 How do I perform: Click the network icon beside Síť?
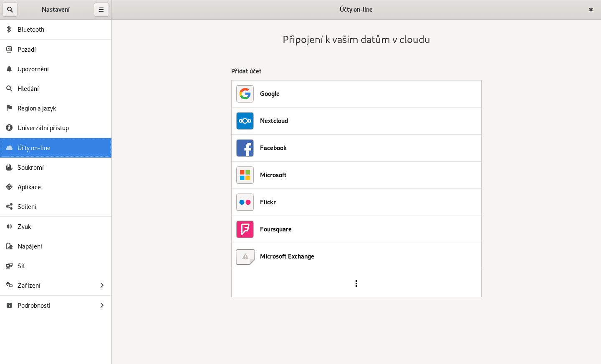[9, 266]
